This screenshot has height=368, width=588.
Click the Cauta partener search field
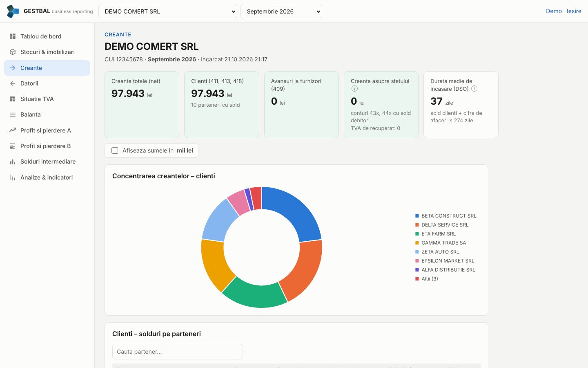click(178, 352)
